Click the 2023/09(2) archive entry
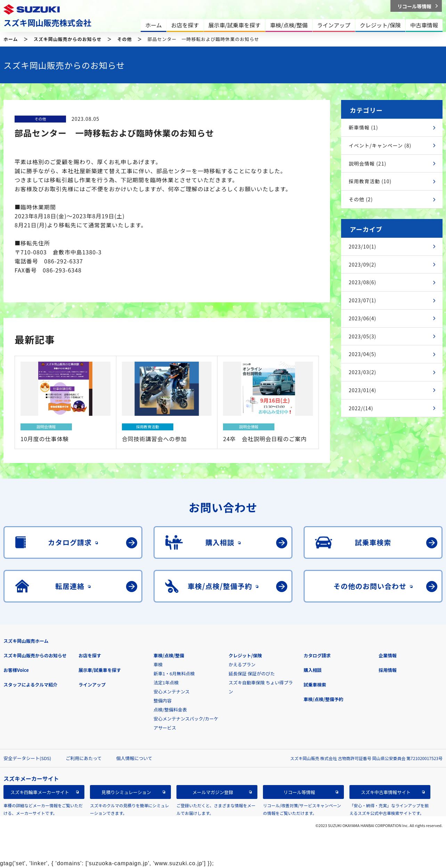This screenshot has width=446, height=868. 392,264
